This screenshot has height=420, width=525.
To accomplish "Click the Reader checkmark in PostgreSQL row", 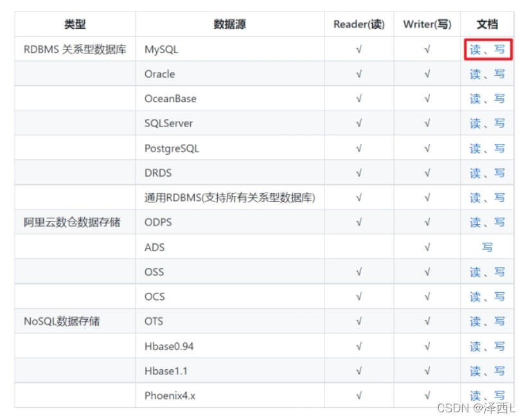I will (x=359, y=148).
